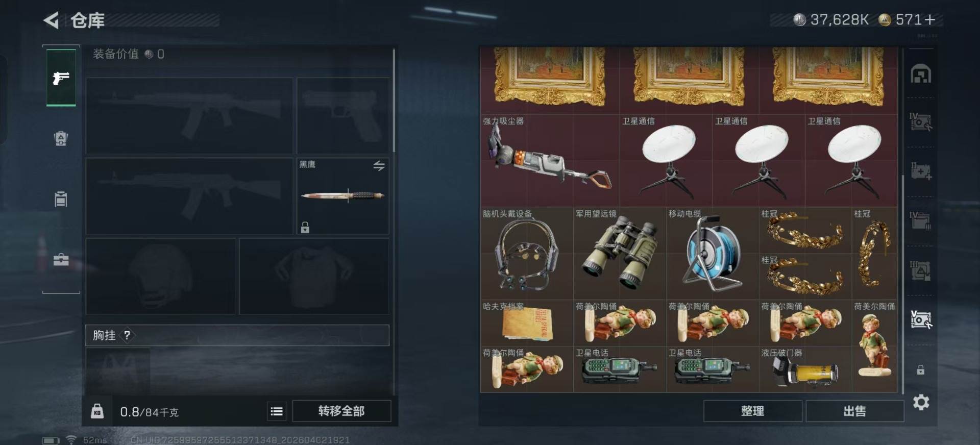Select the highlighted safe box storage tab
Viewport: 980px width, 445px height.
921,320
